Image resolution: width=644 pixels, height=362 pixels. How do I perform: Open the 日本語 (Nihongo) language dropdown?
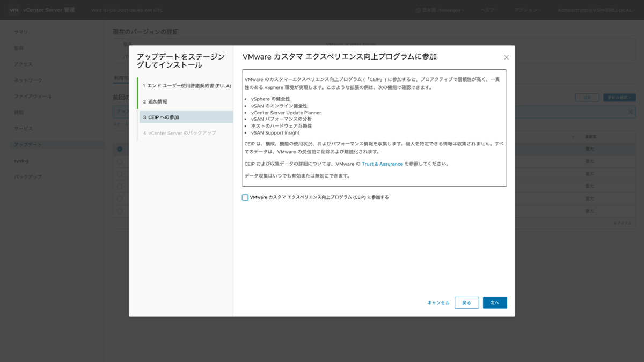click(440, 10)
